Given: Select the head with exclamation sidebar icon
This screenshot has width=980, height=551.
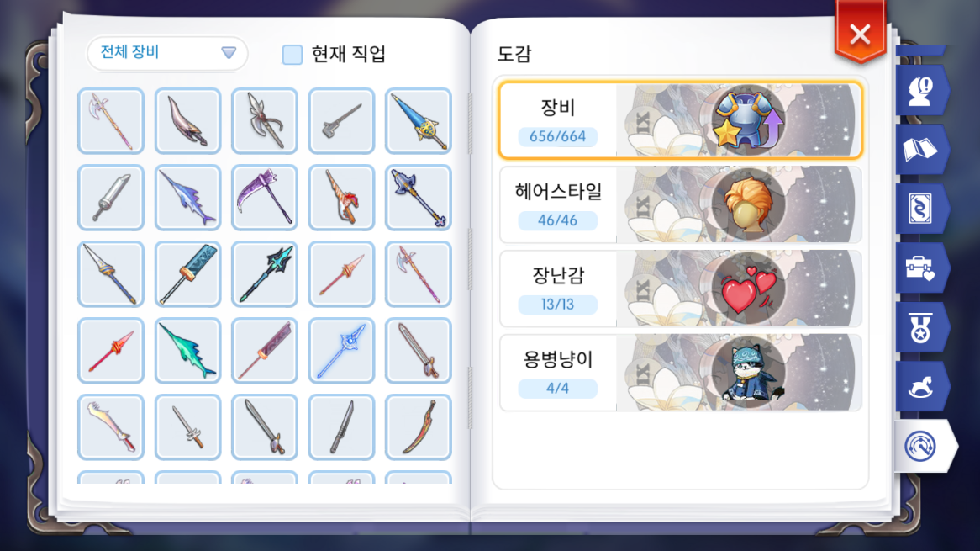Looking at the screenshot, I should click(920, 91).
